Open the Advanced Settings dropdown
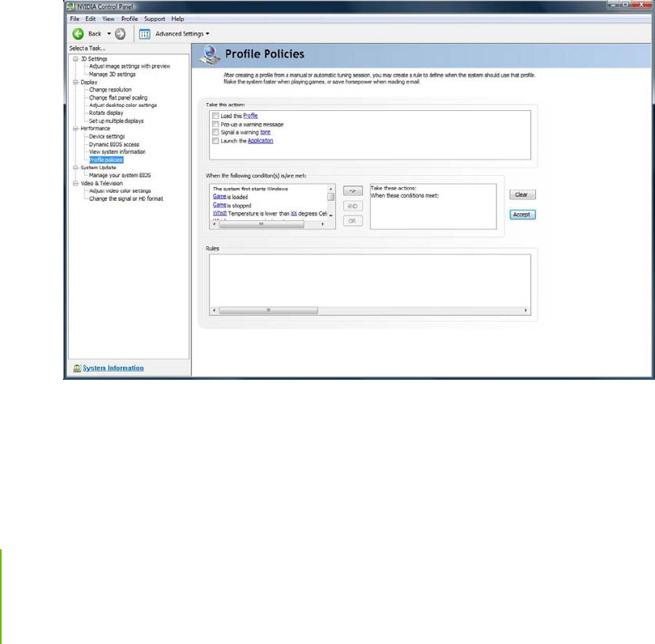 click(x=182, y=34)
